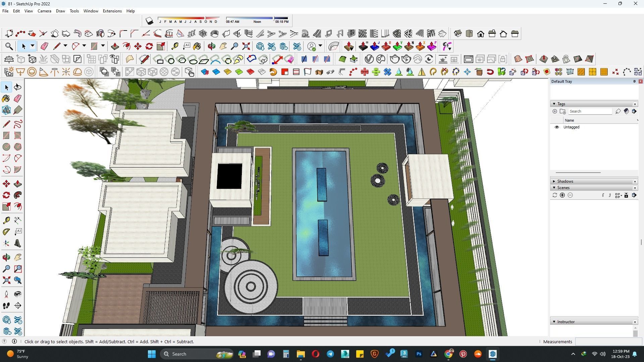The image size is (644, 362).
Task: Open the Draw menu
Action: click(x=60, y=11)
